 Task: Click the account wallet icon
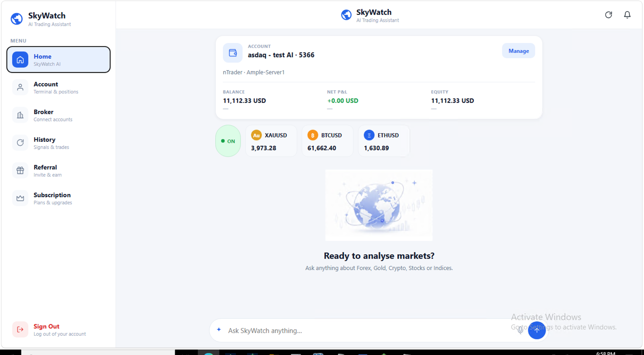233,53
